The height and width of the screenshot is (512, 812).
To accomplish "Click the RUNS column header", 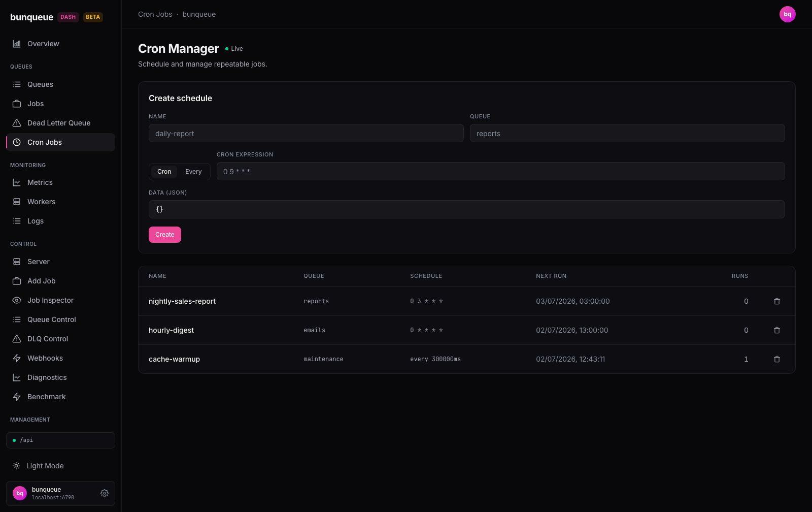I will tap(740, 276).
